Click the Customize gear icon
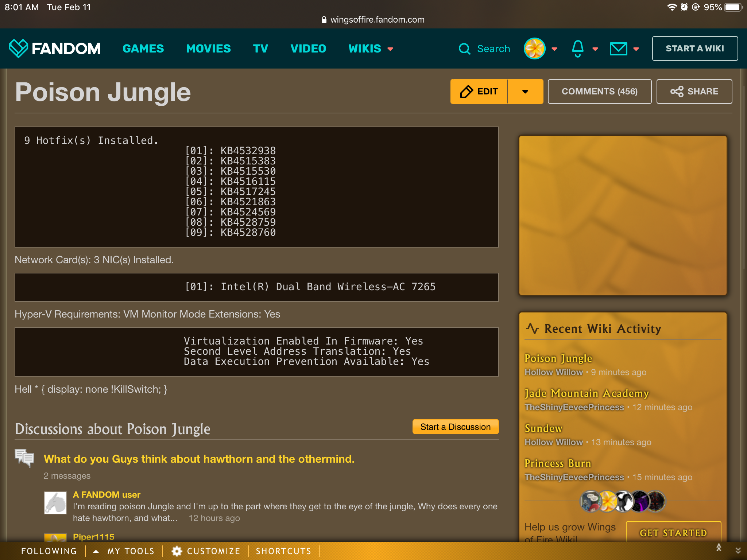 [x=177, y=551]
